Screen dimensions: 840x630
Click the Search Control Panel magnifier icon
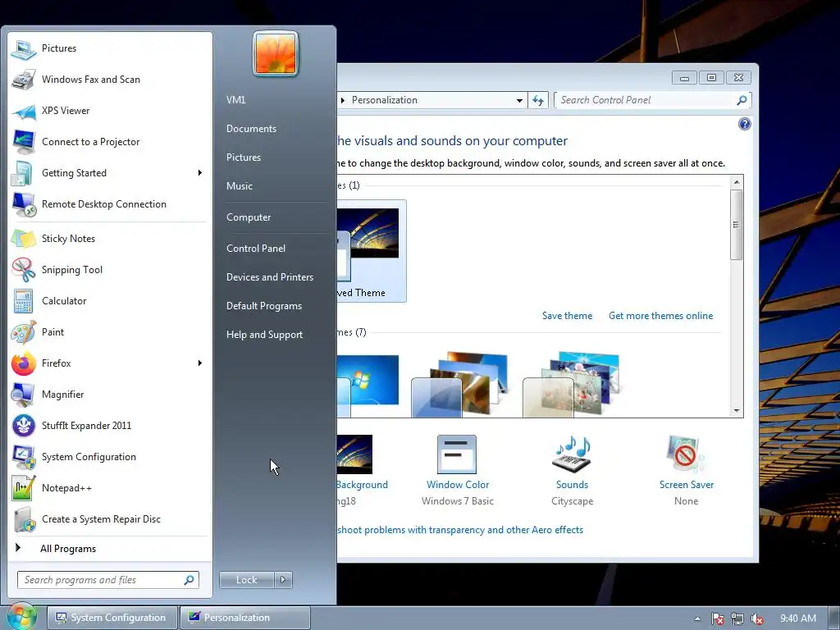point(742,100)
